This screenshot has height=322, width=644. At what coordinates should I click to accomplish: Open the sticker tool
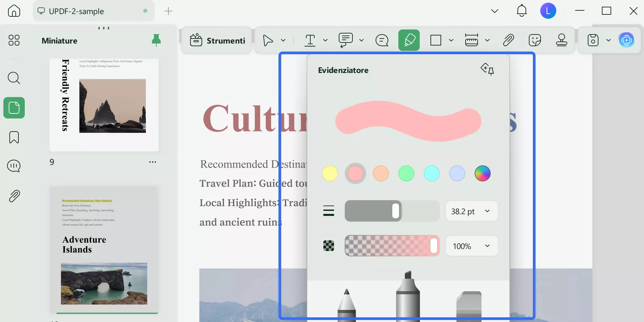click(535, 41)
